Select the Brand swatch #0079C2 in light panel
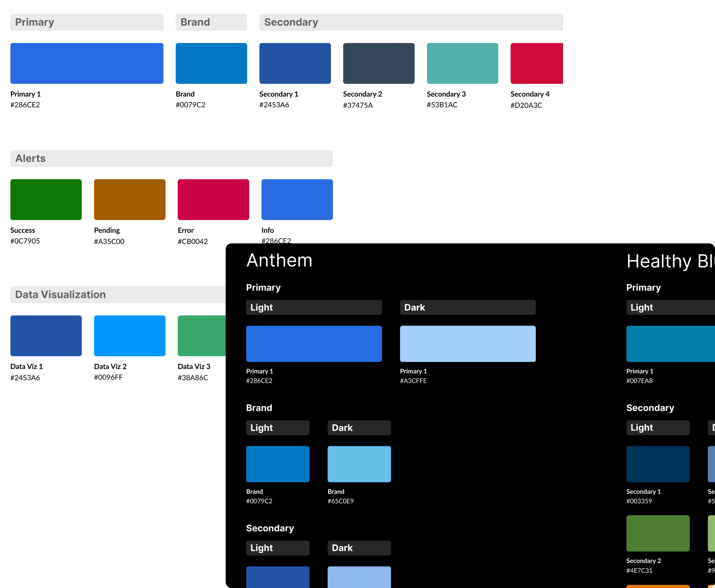This screenshot has height=588, width=715. pos(211,63)
